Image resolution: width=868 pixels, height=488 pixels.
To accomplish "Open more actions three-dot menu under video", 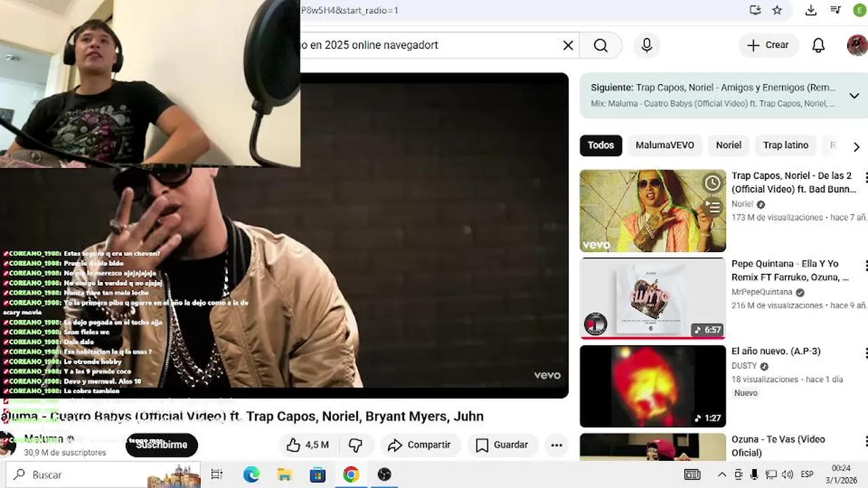I will [557, 445].
